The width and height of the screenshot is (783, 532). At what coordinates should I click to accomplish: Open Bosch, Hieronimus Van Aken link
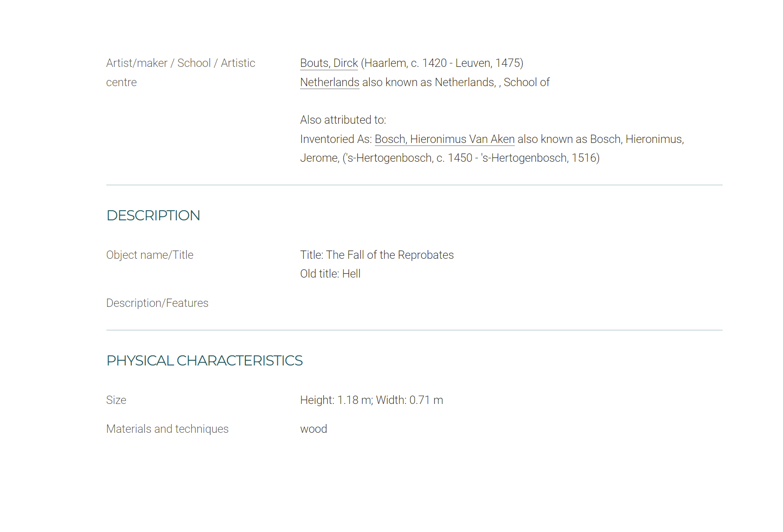(x=444, y=139)
